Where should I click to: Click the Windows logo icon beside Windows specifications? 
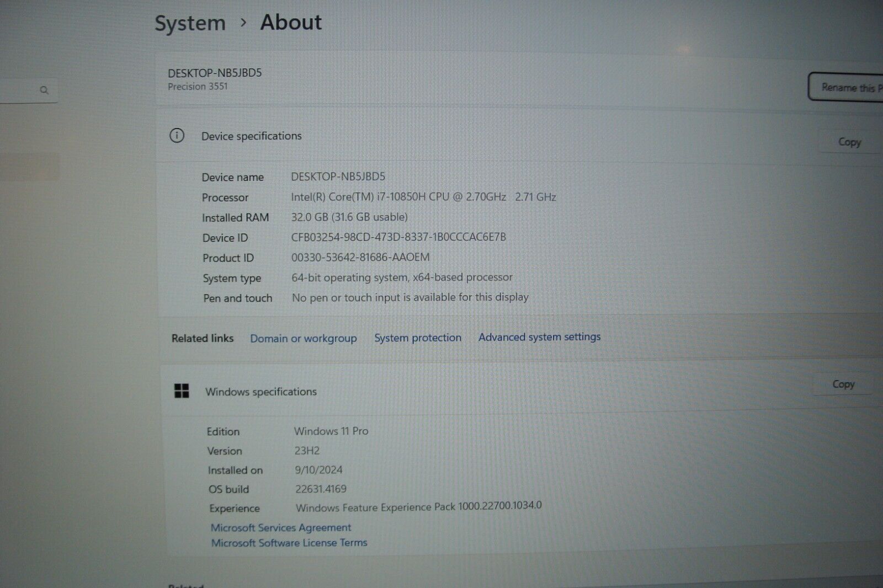click(182, 391)
